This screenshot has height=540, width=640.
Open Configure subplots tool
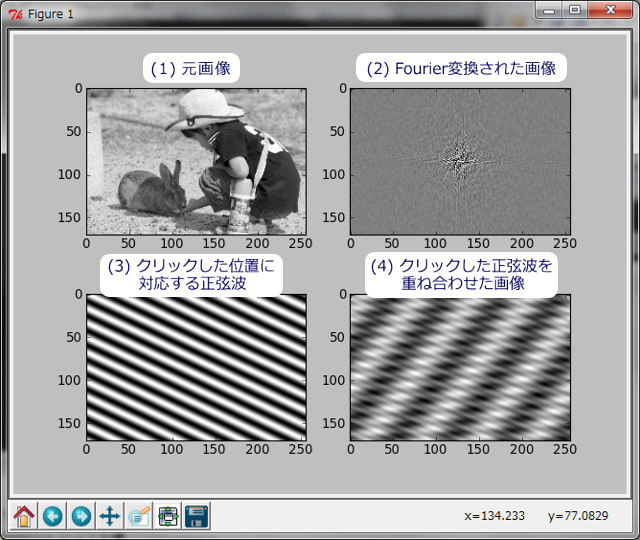point(168,516)
